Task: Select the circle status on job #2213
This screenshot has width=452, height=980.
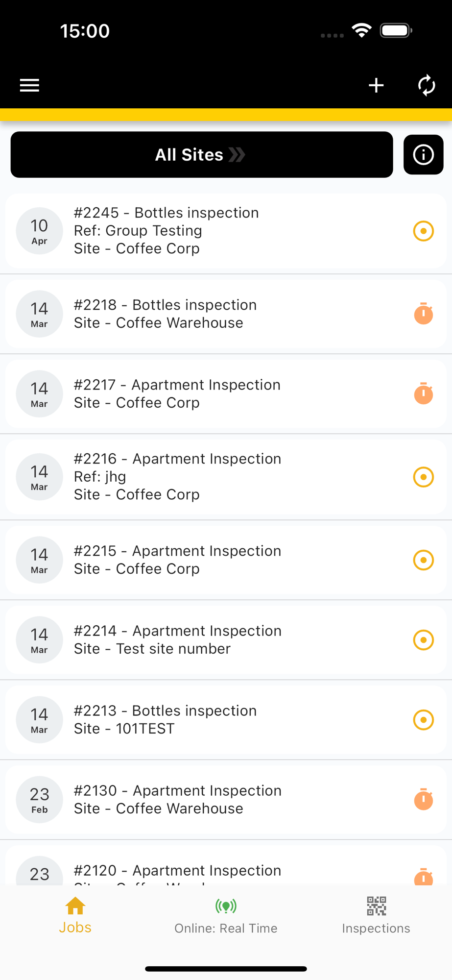Action: (424, 720)
